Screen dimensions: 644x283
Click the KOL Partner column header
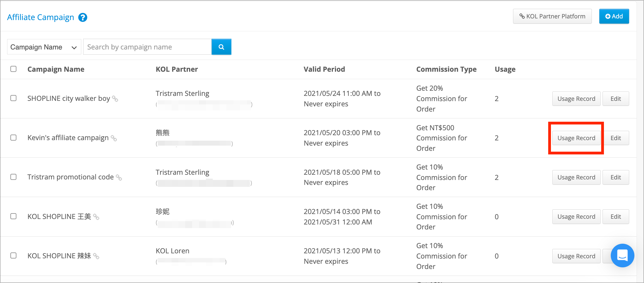point(177,69)
